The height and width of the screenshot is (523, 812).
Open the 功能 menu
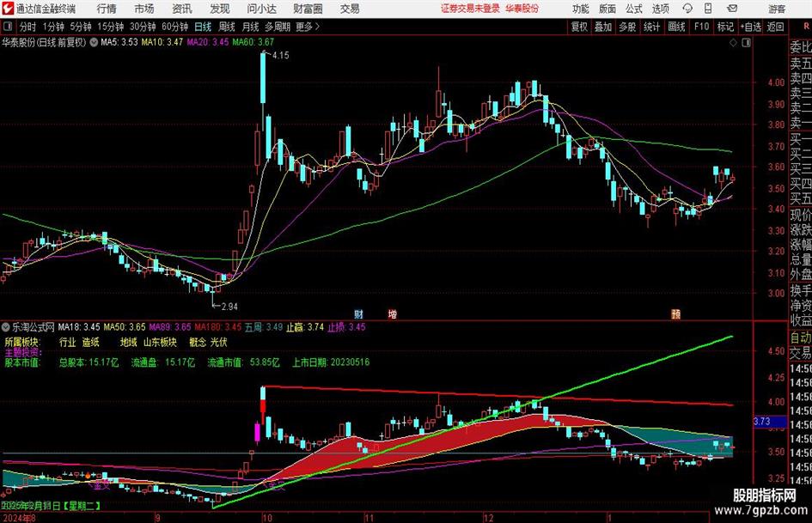581,9
